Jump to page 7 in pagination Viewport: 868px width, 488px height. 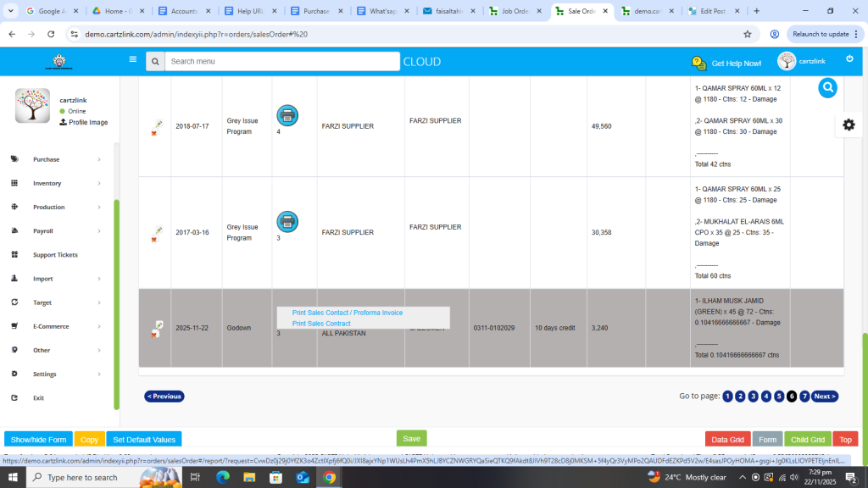(804, 396)
